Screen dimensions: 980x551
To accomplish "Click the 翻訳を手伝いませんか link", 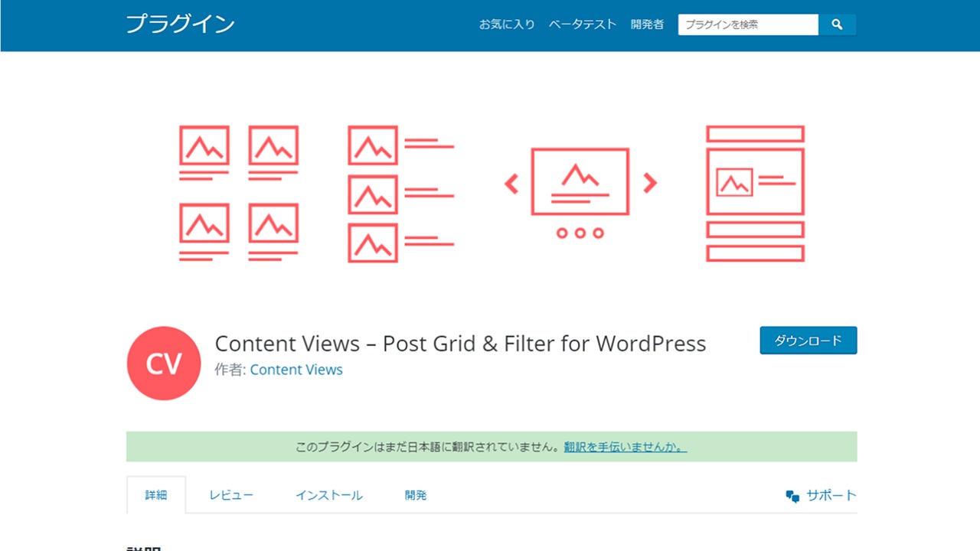I will tap(626, 447).
